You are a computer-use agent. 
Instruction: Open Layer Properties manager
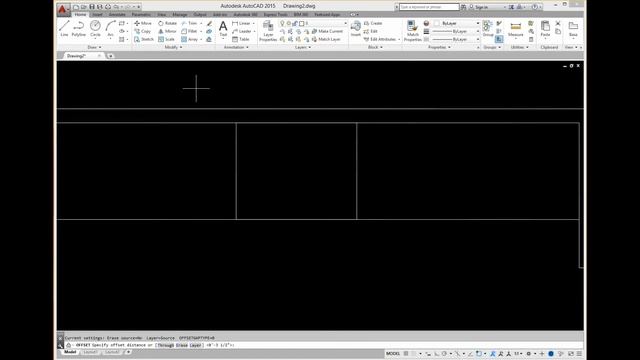(268, 31)
